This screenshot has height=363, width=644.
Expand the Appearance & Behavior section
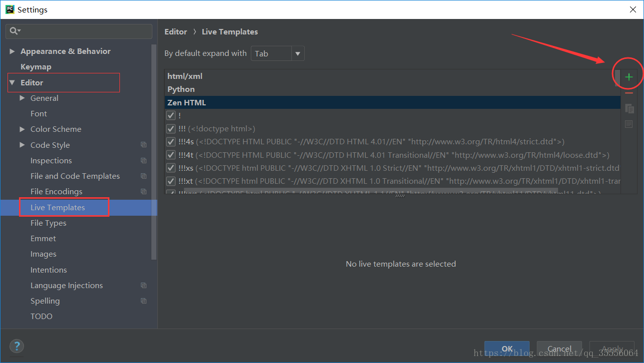tap(12, 51)
